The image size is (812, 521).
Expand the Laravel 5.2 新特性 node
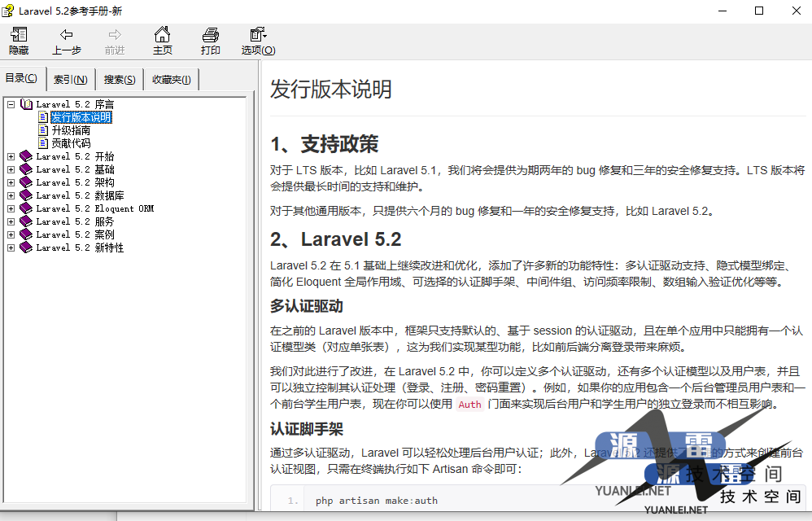tap(11, 247)
